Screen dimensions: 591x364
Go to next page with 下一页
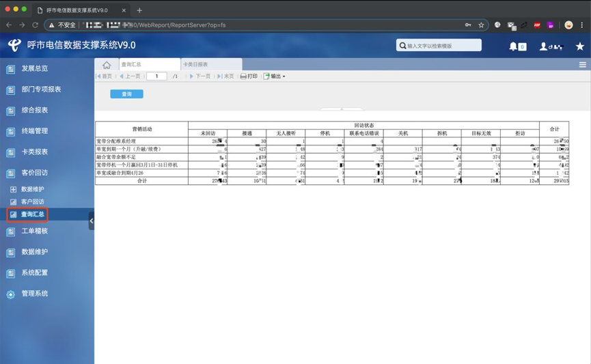[200, 76]
